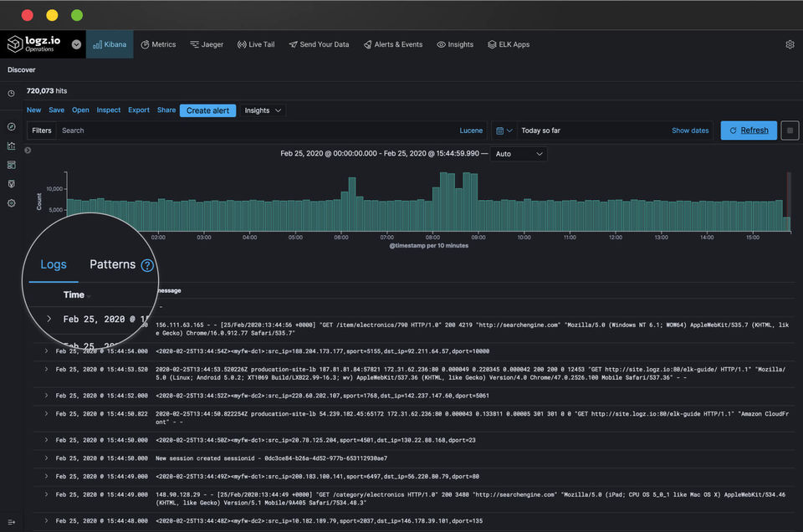Open Insights in top navigation

coord(455,44)
